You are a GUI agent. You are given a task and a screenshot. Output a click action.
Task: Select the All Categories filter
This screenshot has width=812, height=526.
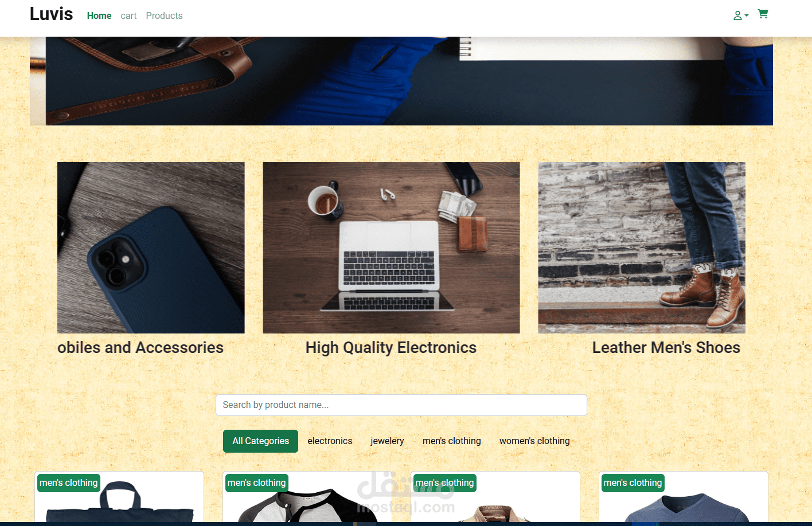coord(260,441)
